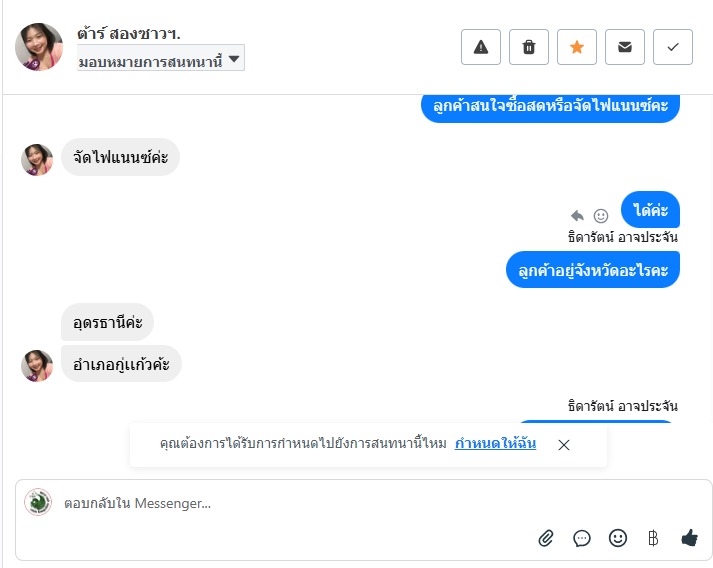Mark conversation as done with checkmark

[x=673, y=47]
